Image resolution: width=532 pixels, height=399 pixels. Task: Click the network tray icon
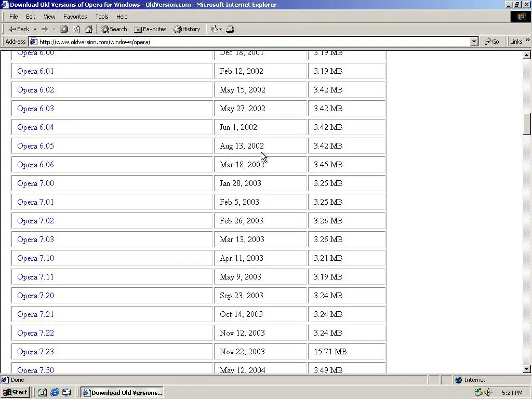pos(478,393)
